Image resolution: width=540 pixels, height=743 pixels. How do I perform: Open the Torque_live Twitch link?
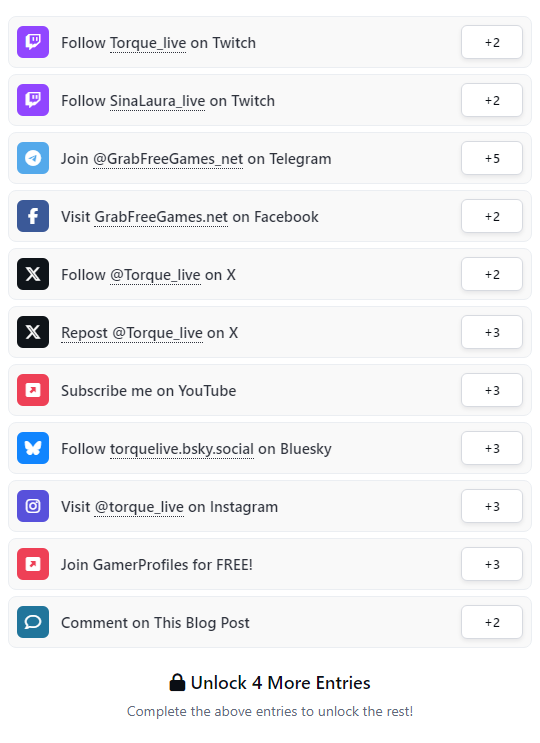(x=148, y=43)
